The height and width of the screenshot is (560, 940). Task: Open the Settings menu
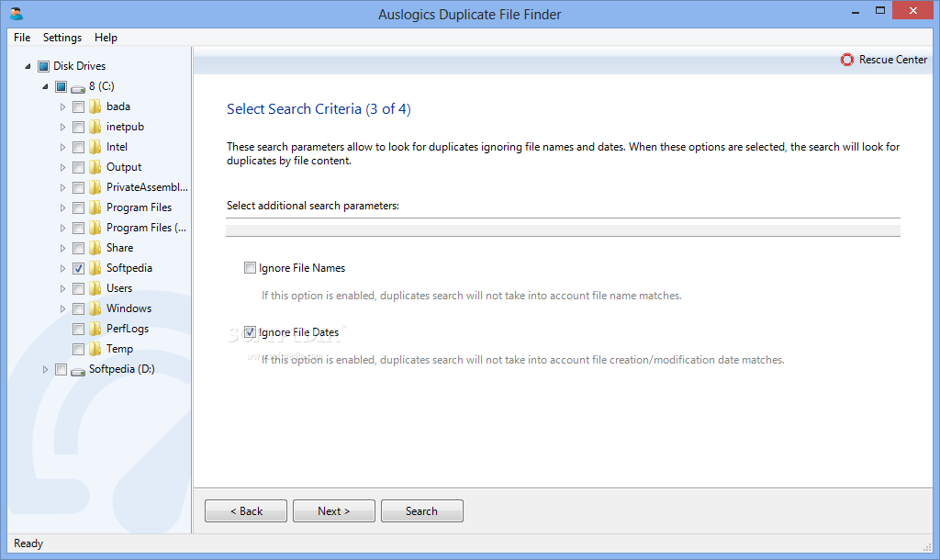(62, 37)
